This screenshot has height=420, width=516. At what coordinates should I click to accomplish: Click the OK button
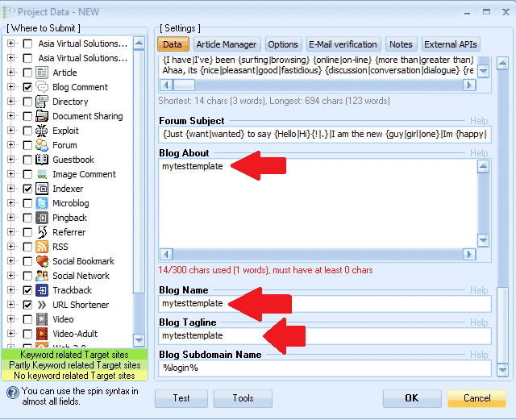(x=411, y=397)
